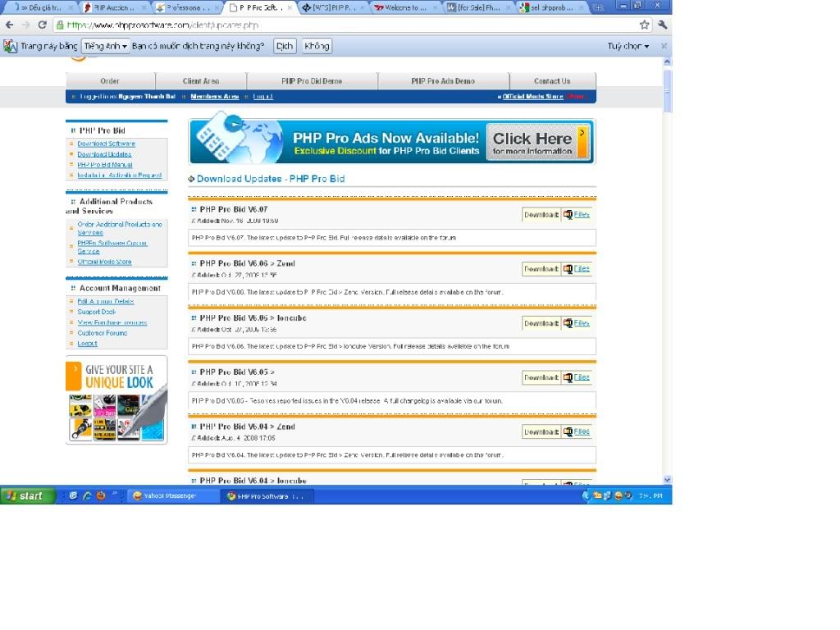Click the secure padlock icon in the address bar

pyautogui.click(x=60, y=25)
